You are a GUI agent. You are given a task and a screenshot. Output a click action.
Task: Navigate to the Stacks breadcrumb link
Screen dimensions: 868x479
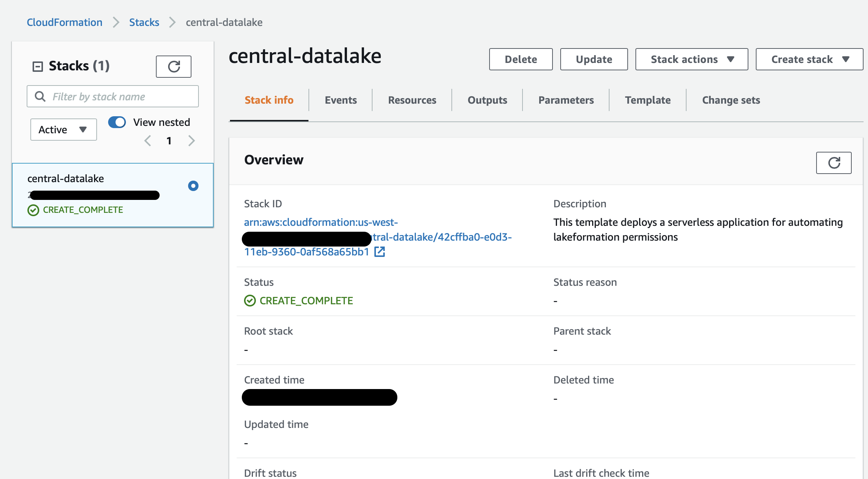(x=144, y=22)
